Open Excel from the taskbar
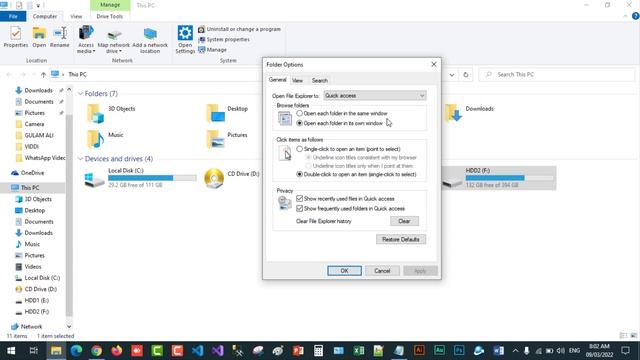640x360 pixels. [359, 351]
